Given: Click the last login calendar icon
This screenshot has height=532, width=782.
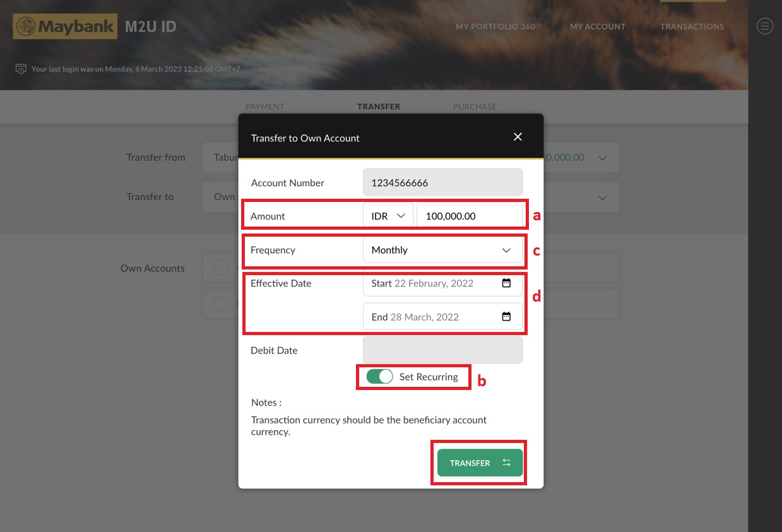Looking at the screenshot, I should click(x=21, y=69).
